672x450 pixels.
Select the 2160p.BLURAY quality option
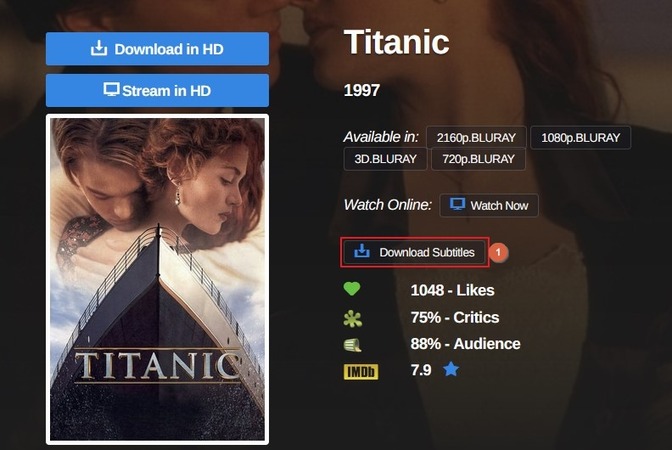click(x=475, y=137)
